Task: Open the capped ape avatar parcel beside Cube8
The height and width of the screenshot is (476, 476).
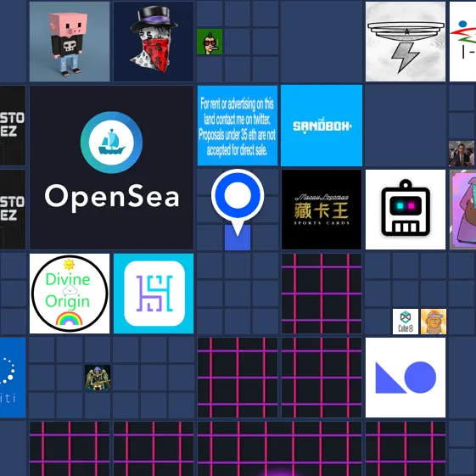Action: (x=434, y=322)
